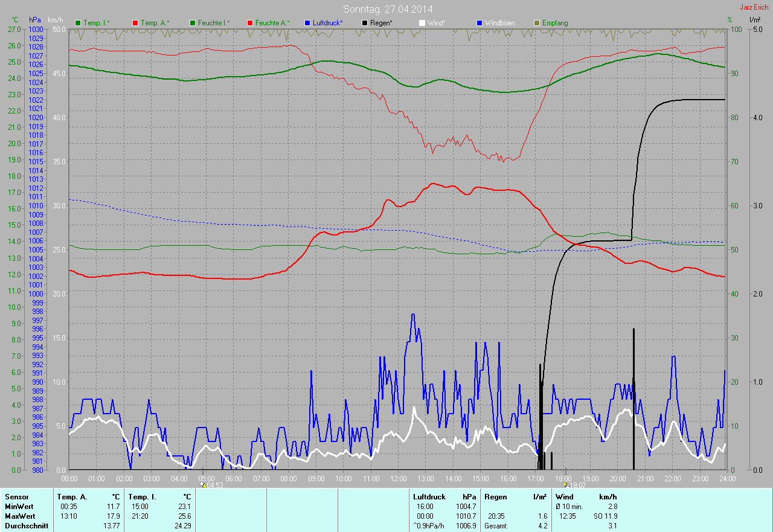Image resolution: width=773 pixels, height=532 pixels.
Task: Click the Empfang olive legend swatch
Action: (x=537, y=23)
